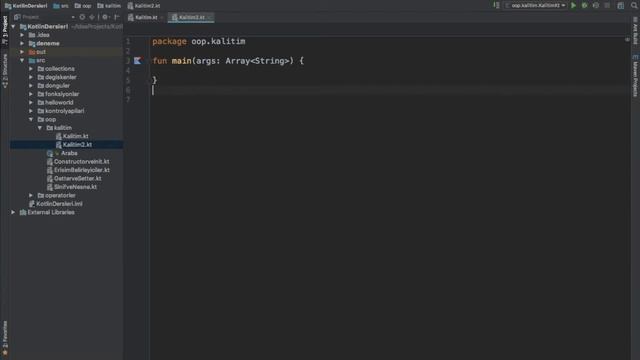Close the Kalitim.kt editor tab
This screenshot has height=360, width=640.
(162, 18)
